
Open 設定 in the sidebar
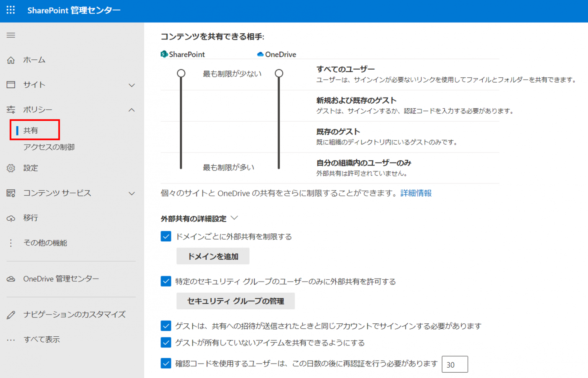pyautogui.click(x=31, y=168)
